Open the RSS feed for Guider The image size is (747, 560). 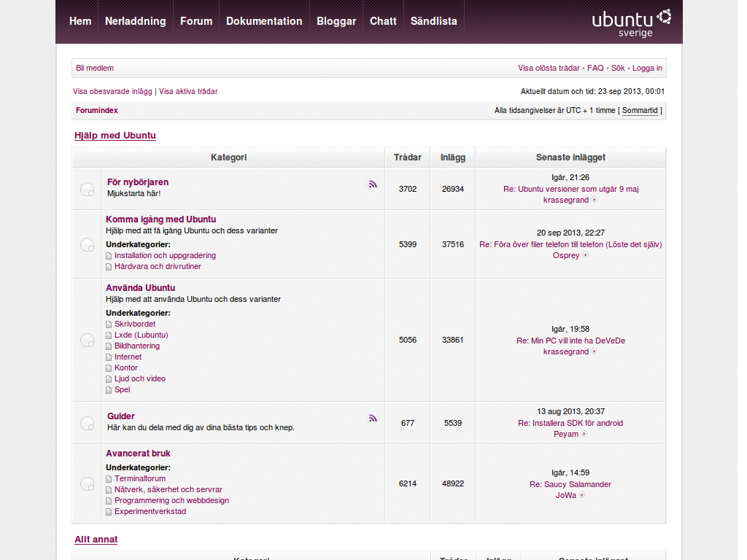tap(373, 418)
